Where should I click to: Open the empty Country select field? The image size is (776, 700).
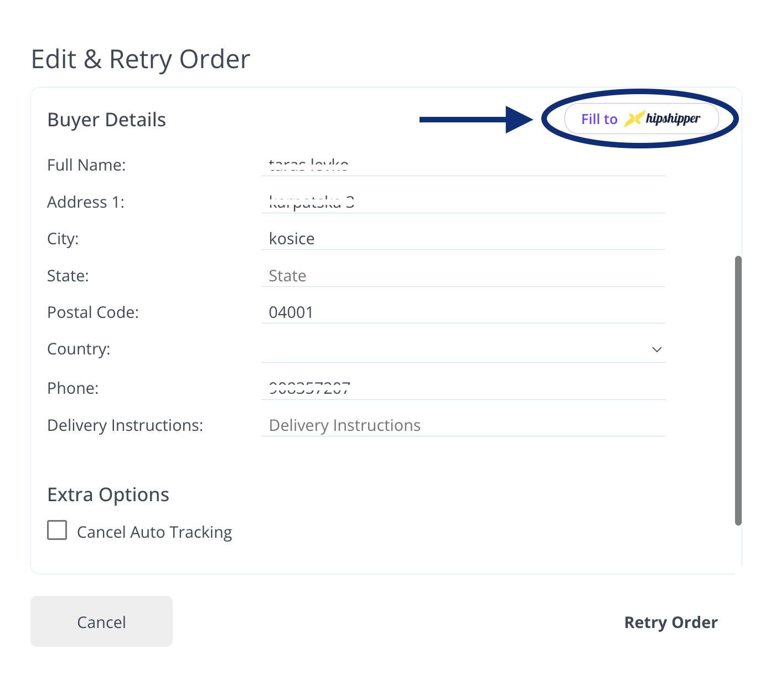(x=454, y=349)
